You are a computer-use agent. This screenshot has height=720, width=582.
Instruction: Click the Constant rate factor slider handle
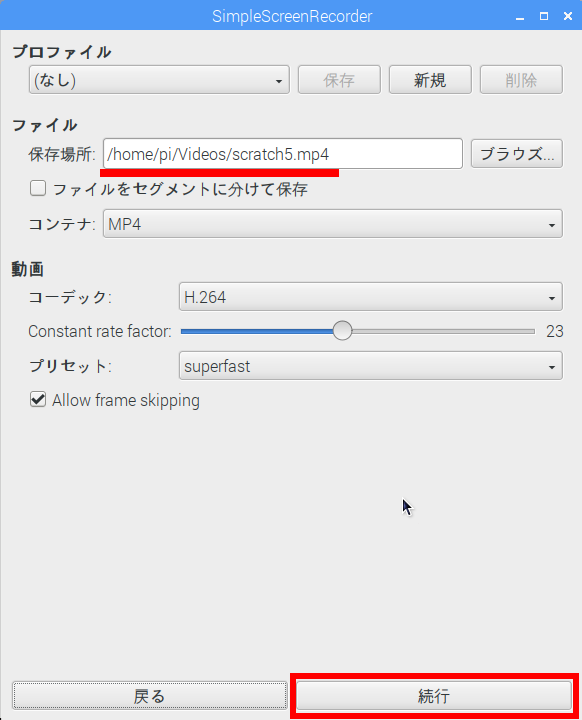coord(342,331)
